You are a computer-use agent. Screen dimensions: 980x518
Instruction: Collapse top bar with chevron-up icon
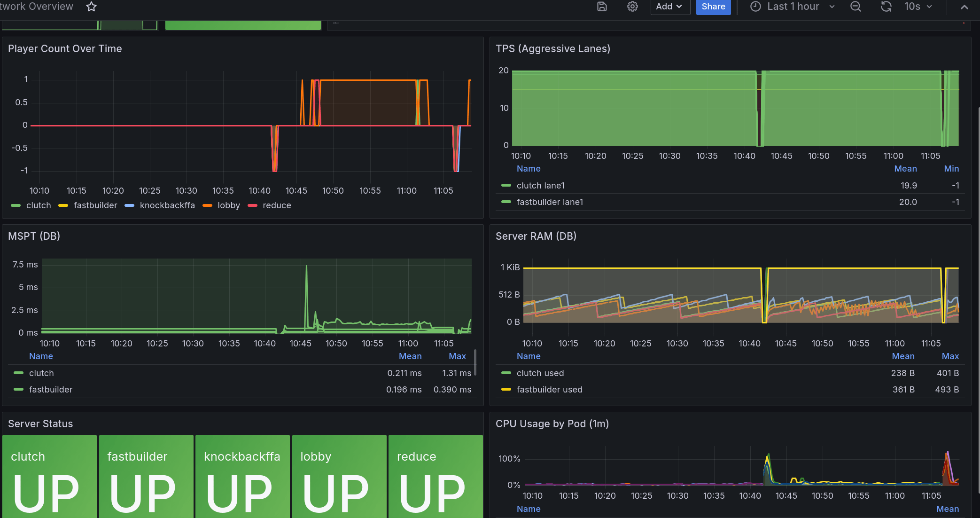click(x=964, y=7)
